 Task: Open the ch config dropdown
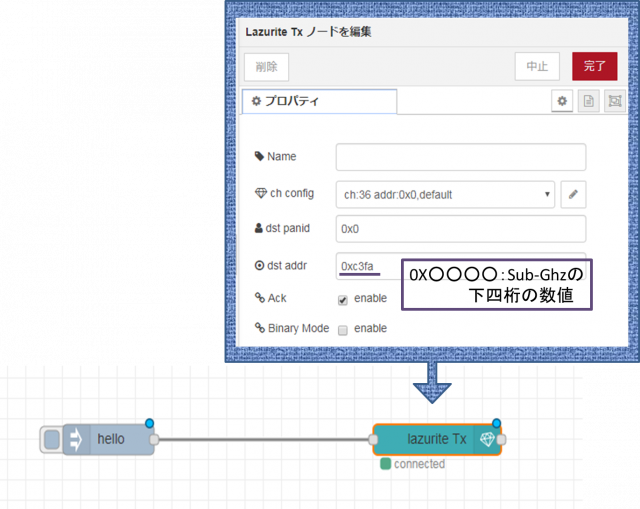click(445, 195)
